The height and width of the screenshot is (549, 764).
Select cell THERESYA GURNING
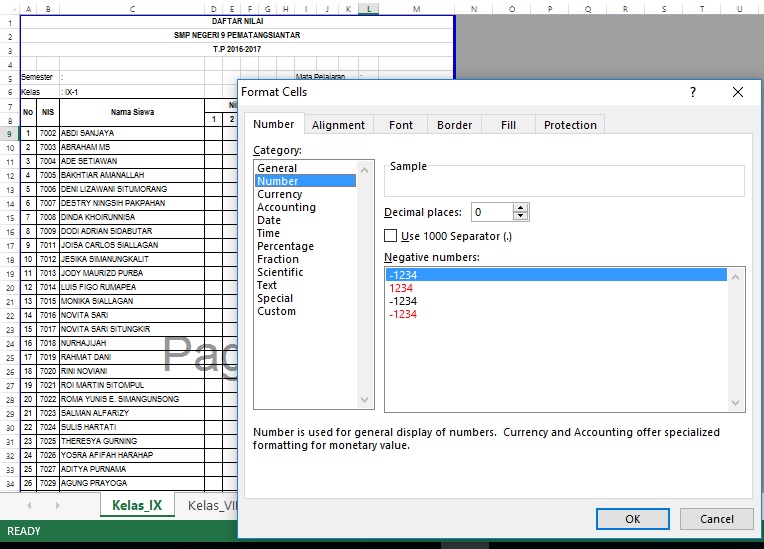(132, 441)
